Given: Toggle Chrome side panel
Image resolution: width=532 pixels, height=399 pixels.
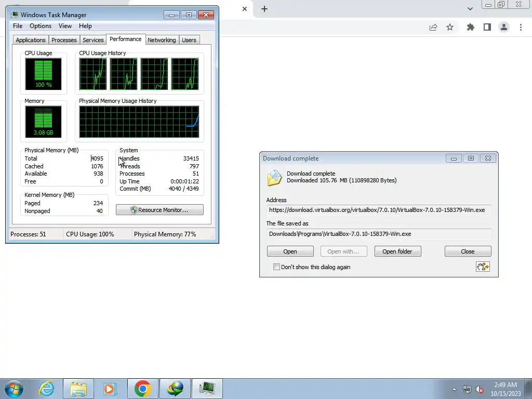Looking at the screenshot, I should click(487, 27).
